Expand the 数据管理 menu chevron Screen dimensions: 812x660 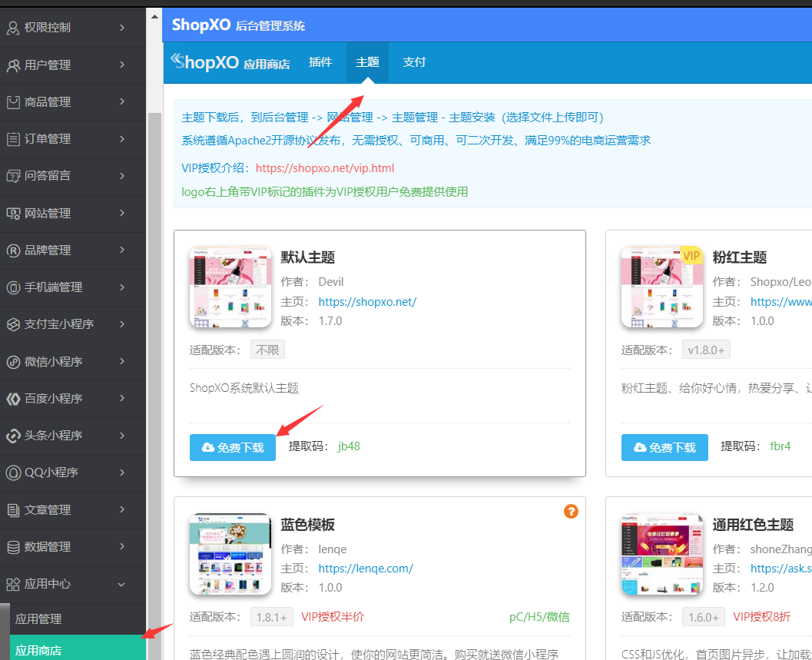[122, 546]
